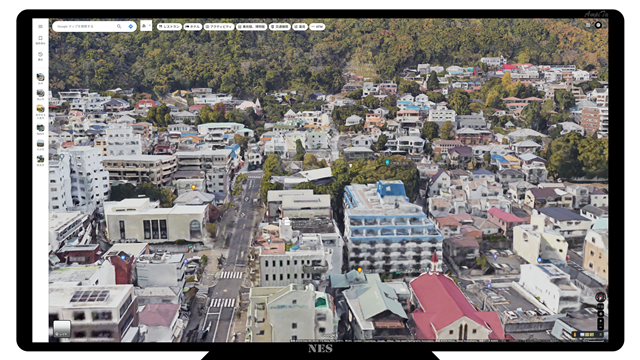Select the Transit category chip

pyautogui.click(x=280, y=27)
